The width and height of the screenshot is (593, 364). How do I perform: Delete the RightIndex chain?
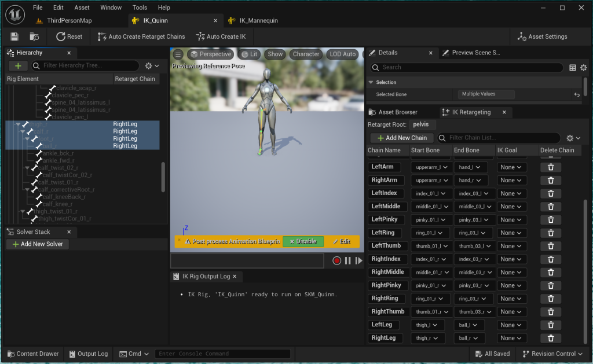[551, 259]
